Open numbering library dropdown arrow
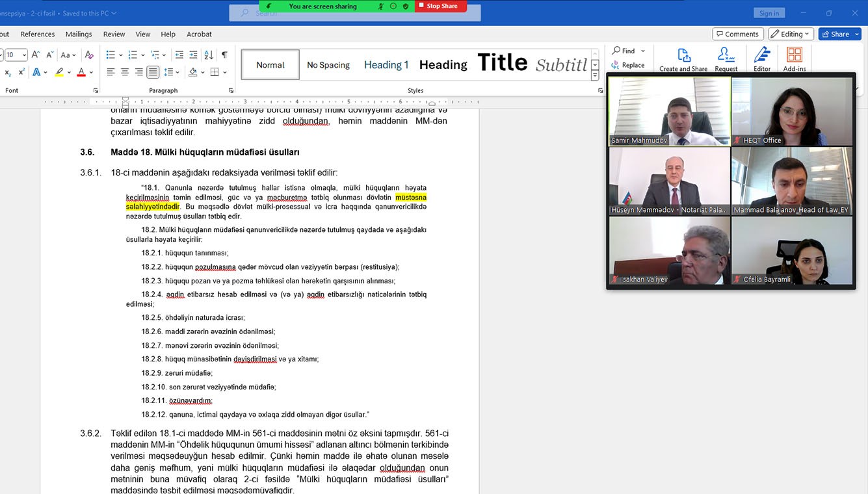This screenshot has width=868, height=494. click(x=142, y=55)
